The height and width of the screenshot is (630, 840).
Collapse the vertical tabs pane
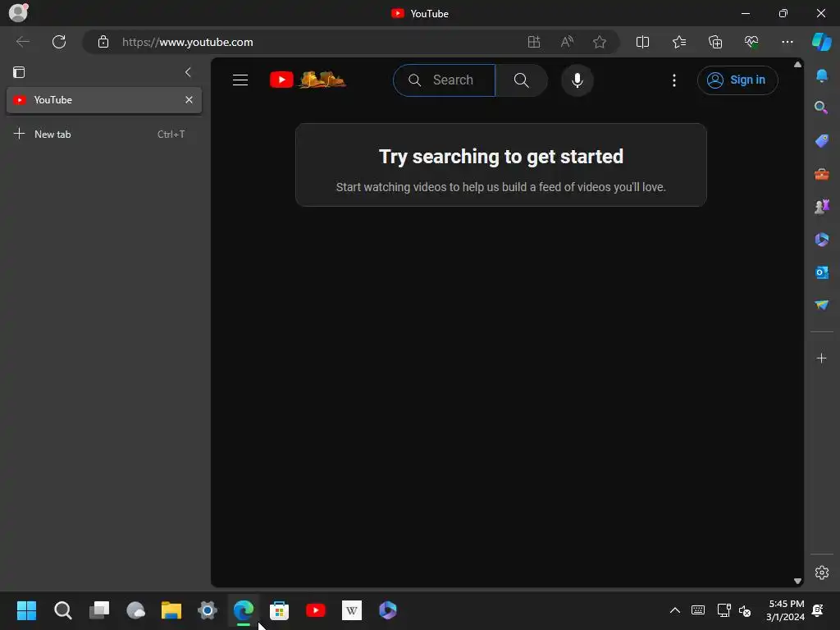[188, 72]
